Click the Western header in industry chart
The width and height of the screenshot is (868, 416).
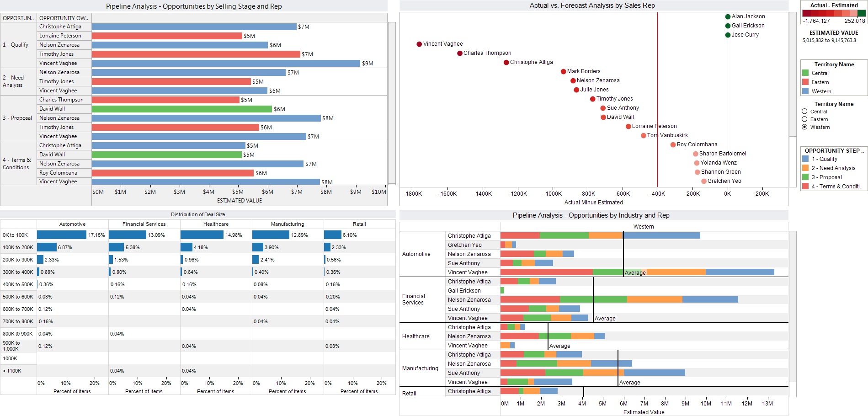pyautogui.click(x=644, y=227)
